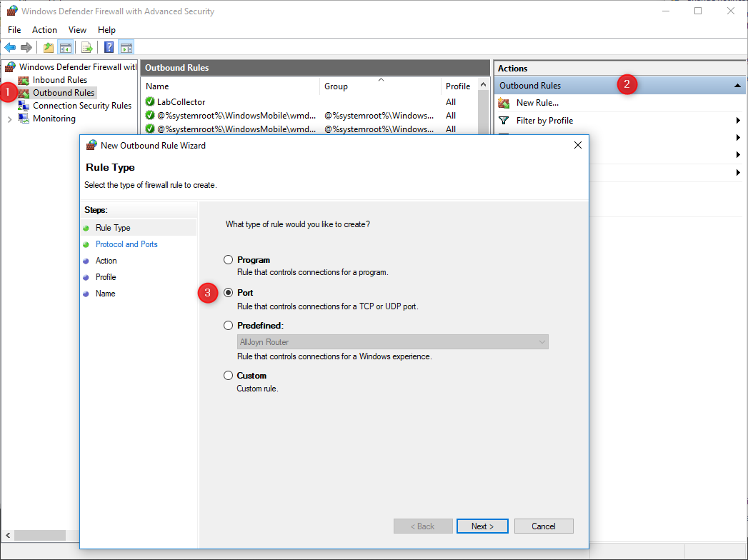Viewport: 748px width, 560px height.
Task: Select Outbound Rules in the tree
Action: 64,93
